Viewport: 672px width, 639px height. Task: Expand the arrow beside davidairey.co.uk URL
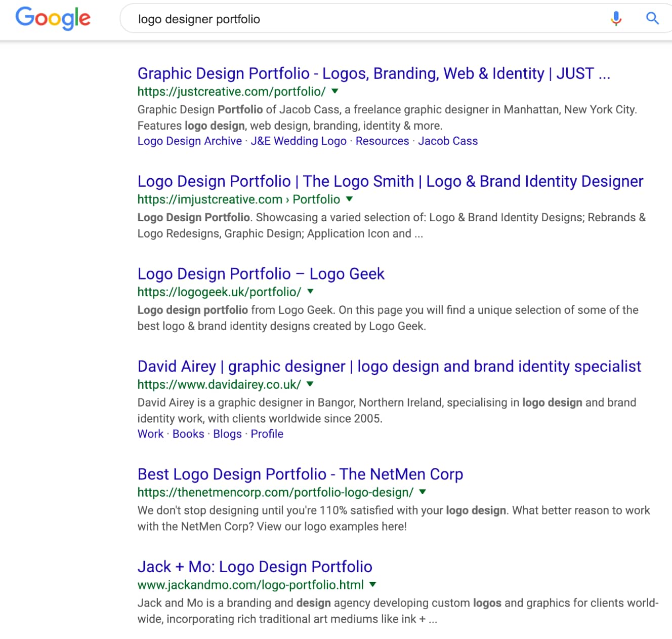[x=310, y=384]
